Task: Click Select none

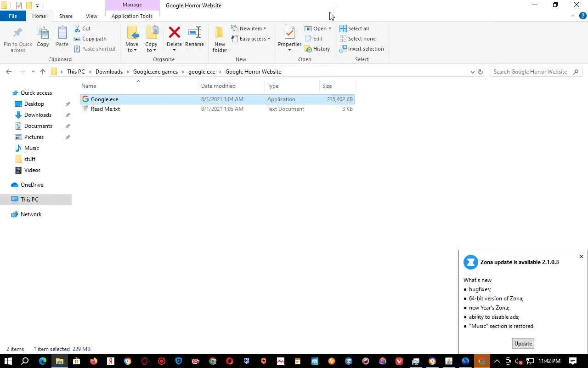Action: [x=357, y=39]
